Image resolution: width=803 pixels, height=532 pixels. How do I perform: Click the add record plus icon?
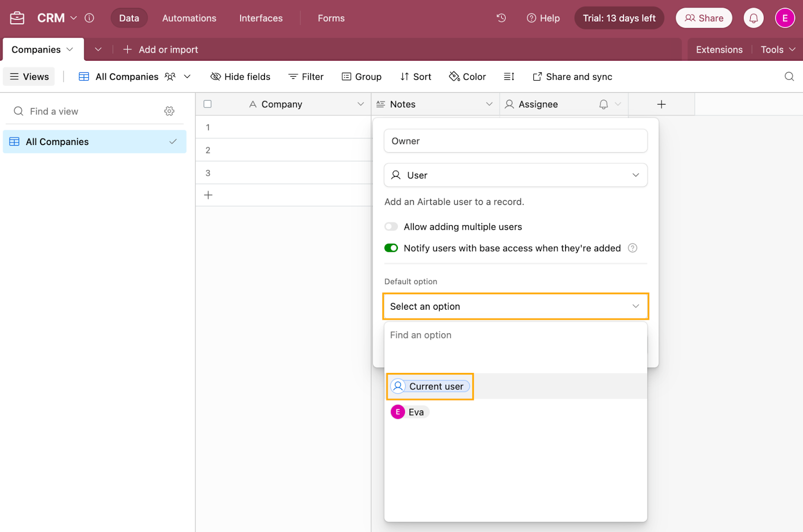[x=208, y=195]
